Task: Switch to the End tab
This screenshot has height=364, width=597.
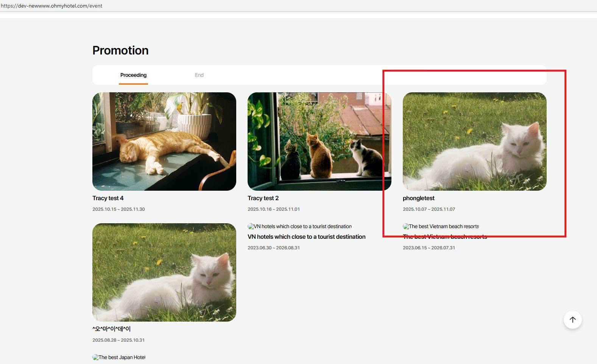Action: [199, 75]
